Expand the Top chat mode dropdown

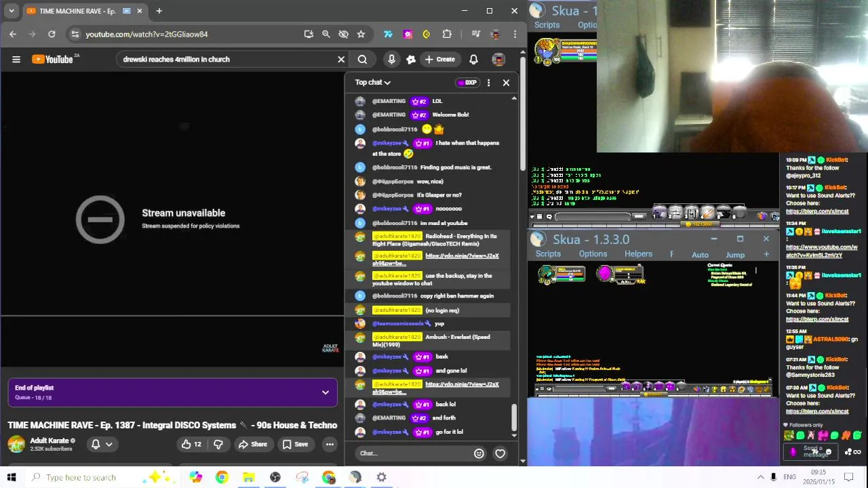[x=372, y=83]
